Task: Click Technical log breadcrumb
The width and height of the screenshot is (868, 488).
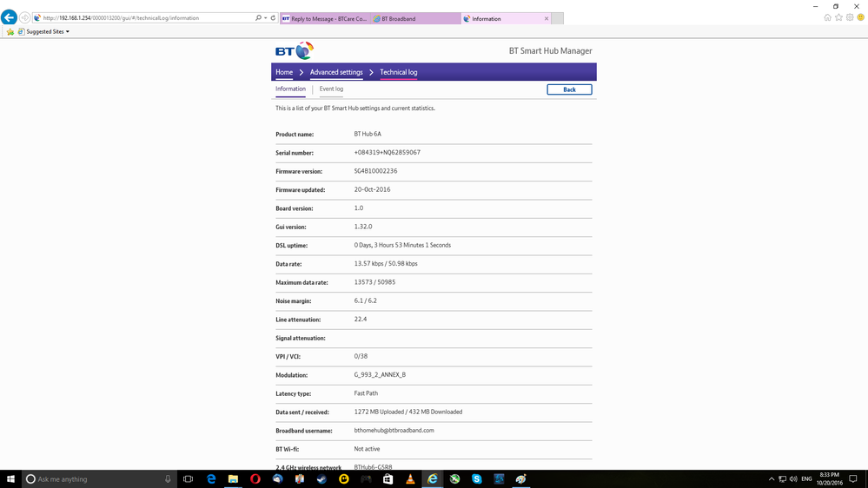Action: coord(399,72)
